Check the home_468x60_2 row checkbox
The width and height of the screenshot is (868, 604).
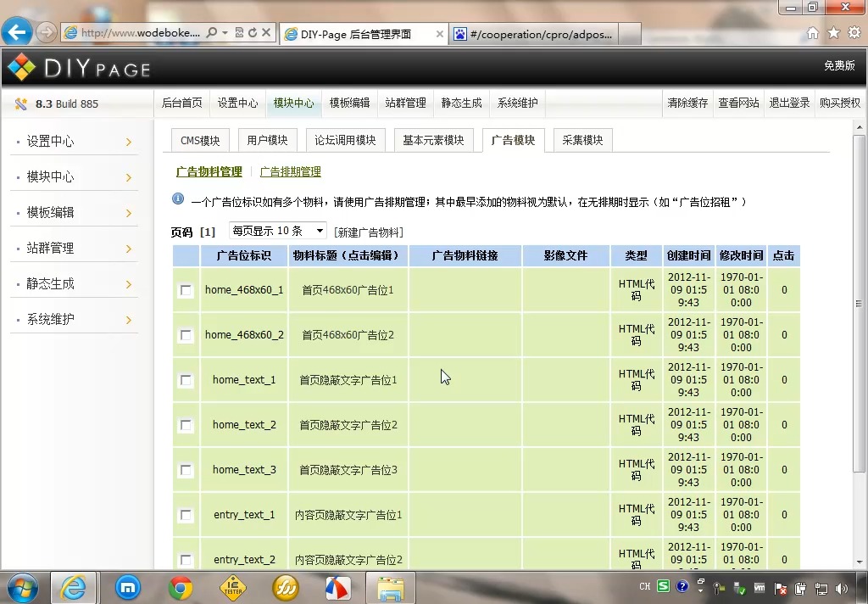186,335
